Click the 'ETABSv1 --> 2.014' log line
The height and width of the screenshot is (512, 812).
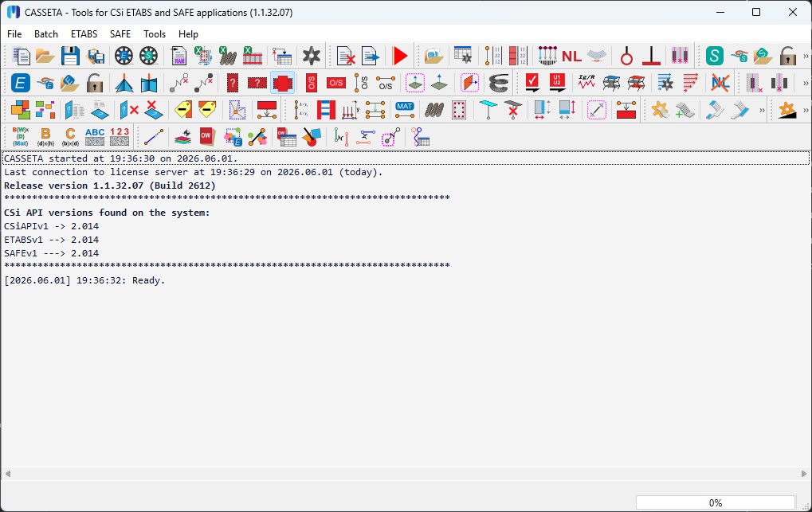click(x=51, y=240)
